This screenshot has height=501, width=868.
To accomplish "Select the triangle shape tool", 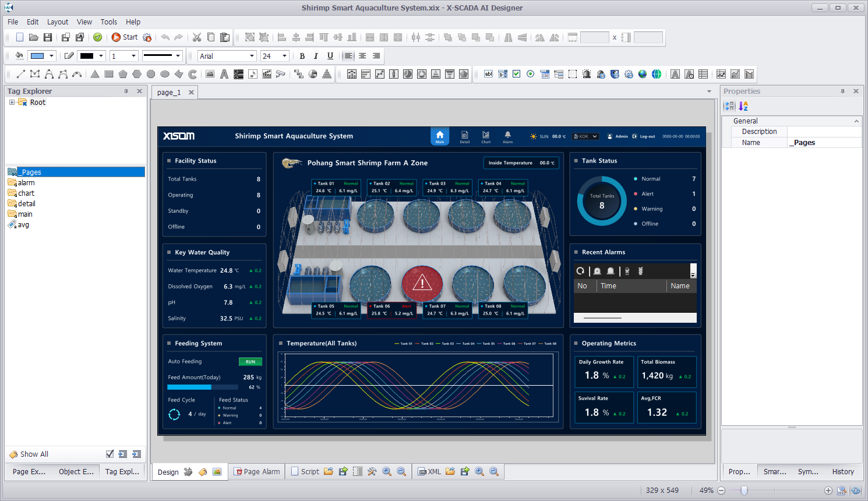I will click(x=95, y=74).
